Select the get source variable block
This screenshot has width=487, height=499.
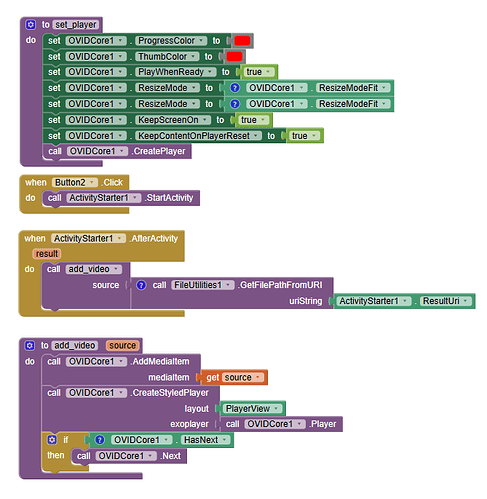tap(234, 377)
